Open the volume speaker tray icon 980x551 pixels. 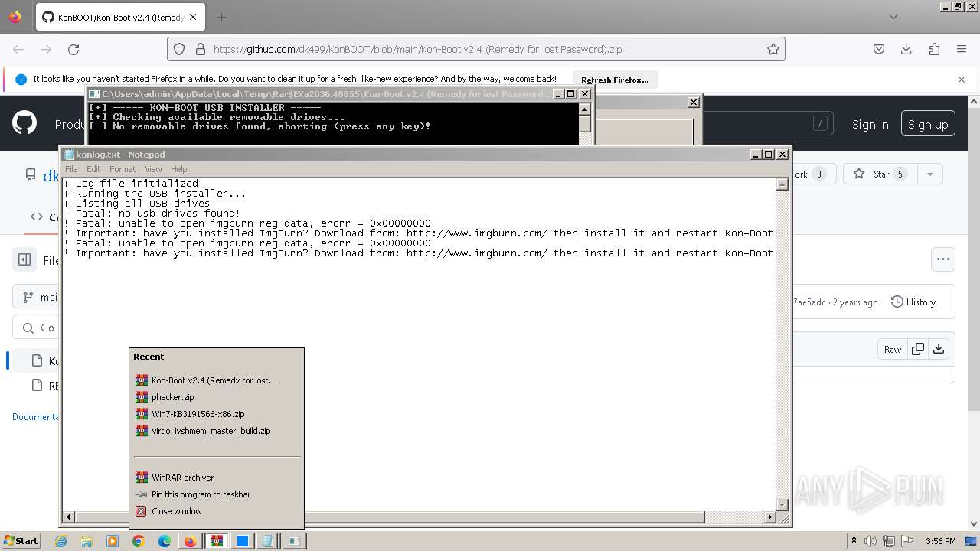tap(871, 541)
